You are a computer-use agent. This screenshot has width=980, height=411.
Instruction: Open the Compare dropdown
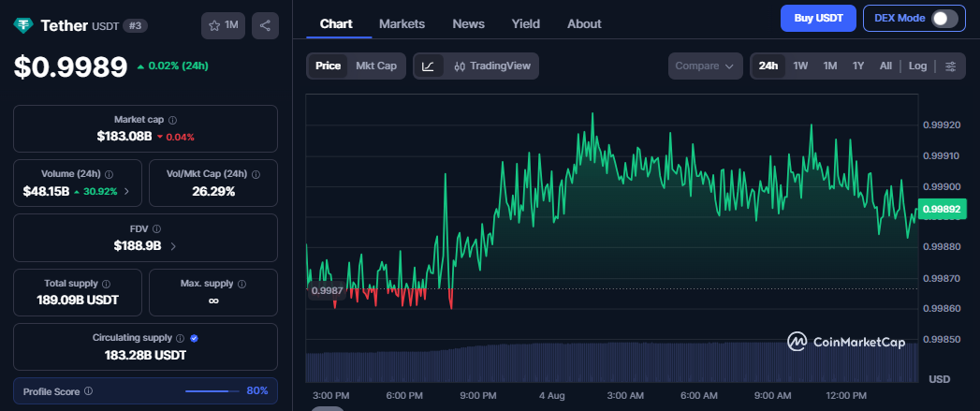pyautogui.click(x=705, y=66)
